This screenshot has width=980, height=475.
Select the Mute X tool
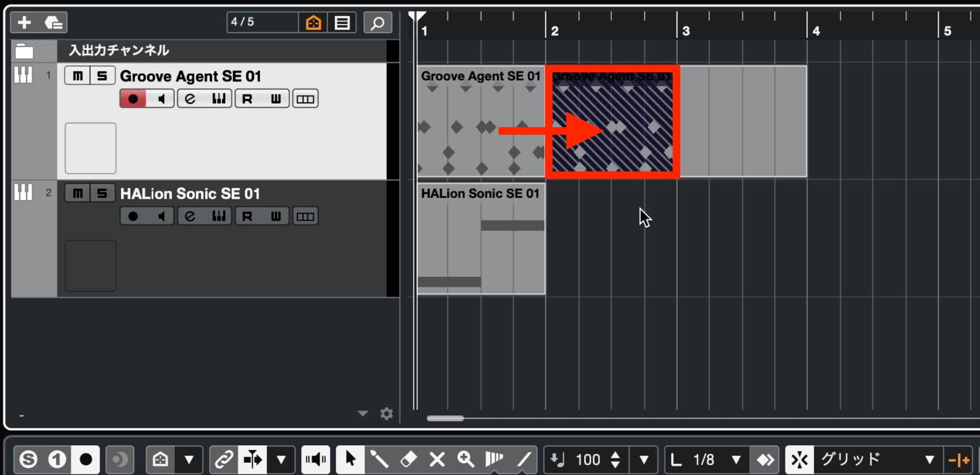[x=437, y=458]
